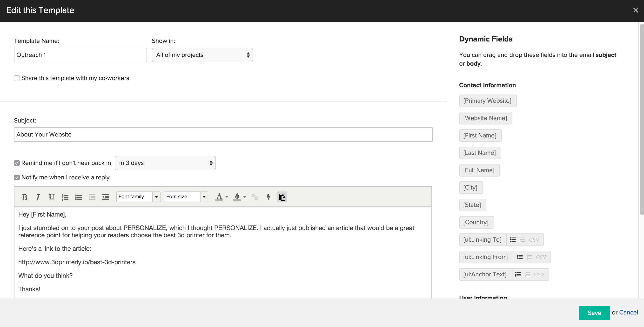644x327 pixels.
Task: Uncheck Remind me if I don't hear back
Action: coord(17,163)
